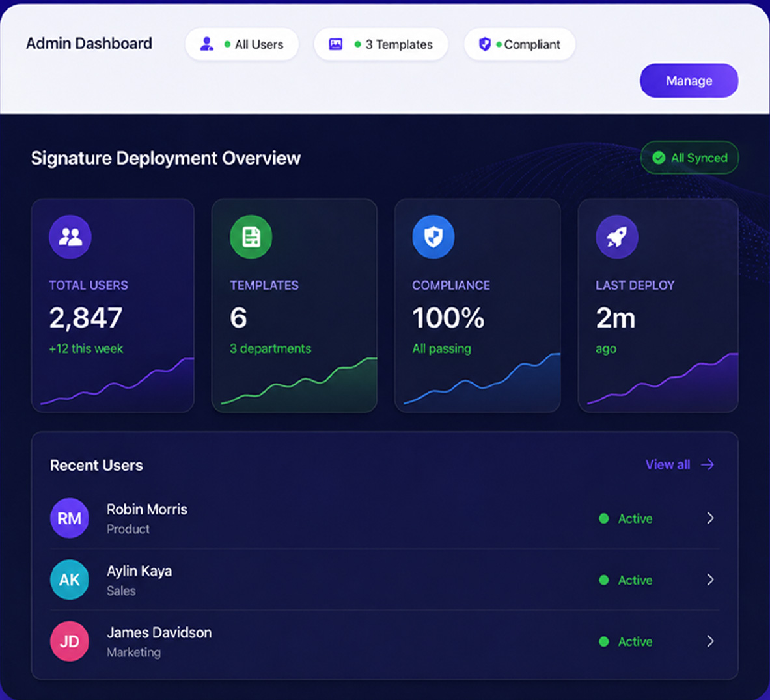Click the Templates count value 6
770x700 pixels.
pos(238,318)
